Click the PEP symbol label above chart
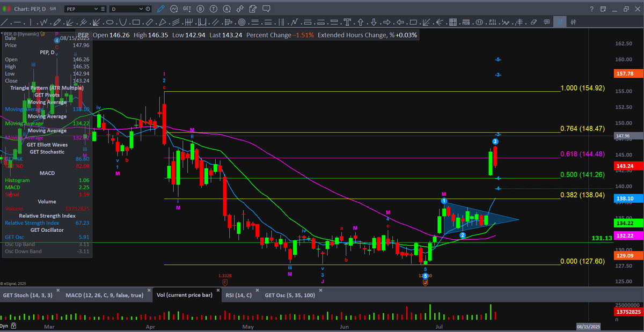The width and height of the screenshot is (644, 332). click(84, 34)
